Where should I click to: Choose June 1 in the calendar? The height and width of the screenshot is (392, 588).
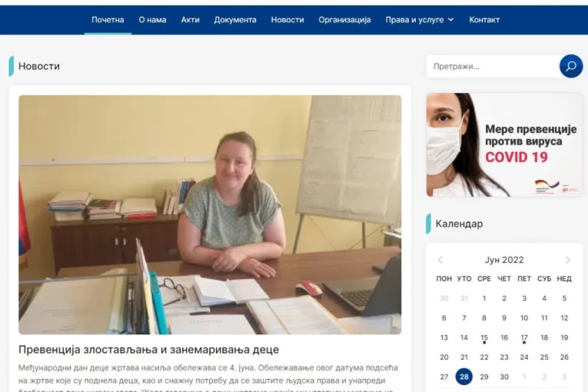484,298
